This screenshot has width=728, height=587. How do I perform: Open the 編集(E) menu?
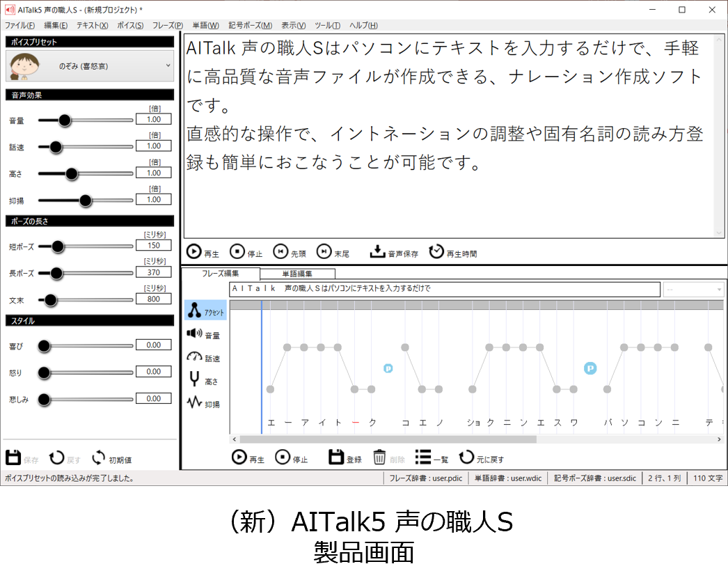pos(56,26)
